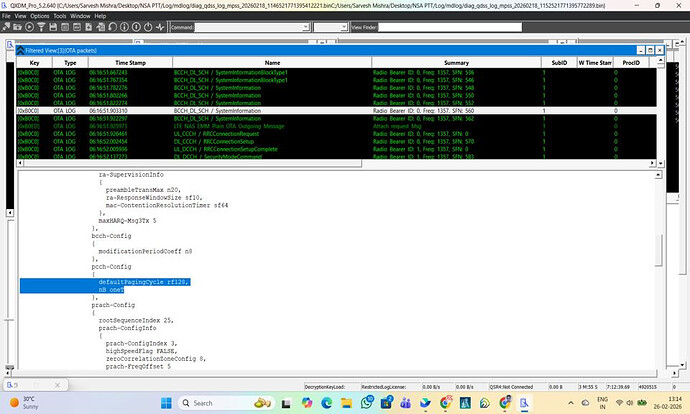
Task: Select the highlighted row with SFN: 560
Action: (337, 110)
